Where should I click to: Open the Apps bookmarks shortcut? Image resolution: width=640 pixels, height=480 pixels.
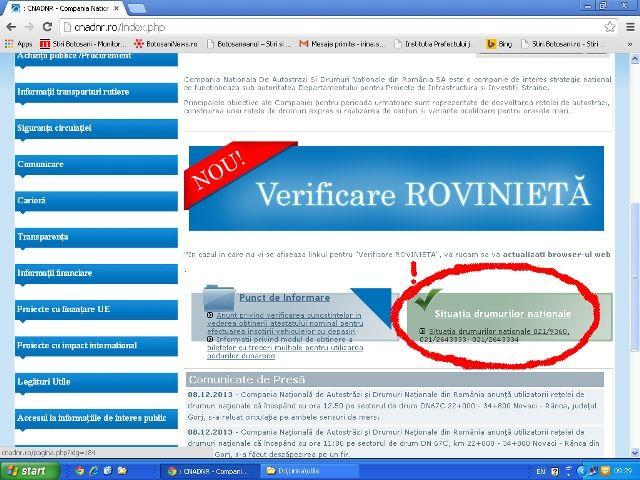tap(17, 44)
